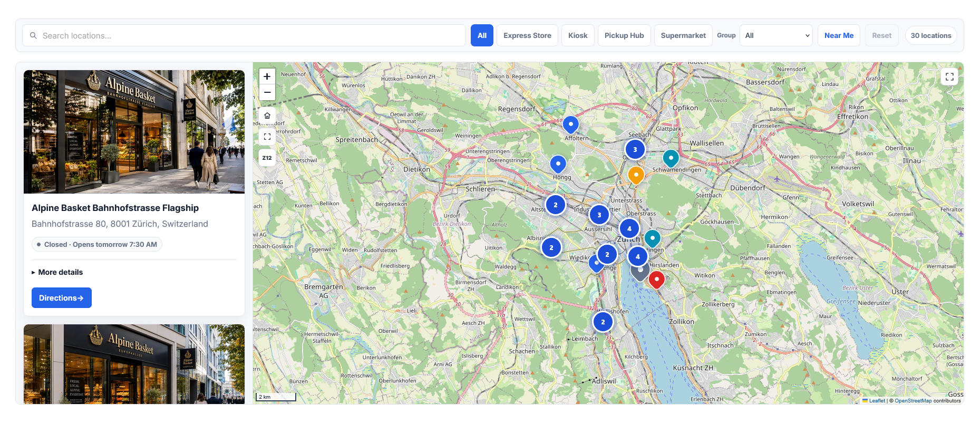
Task: Filter by Kiosk
Action: [578, 35]
